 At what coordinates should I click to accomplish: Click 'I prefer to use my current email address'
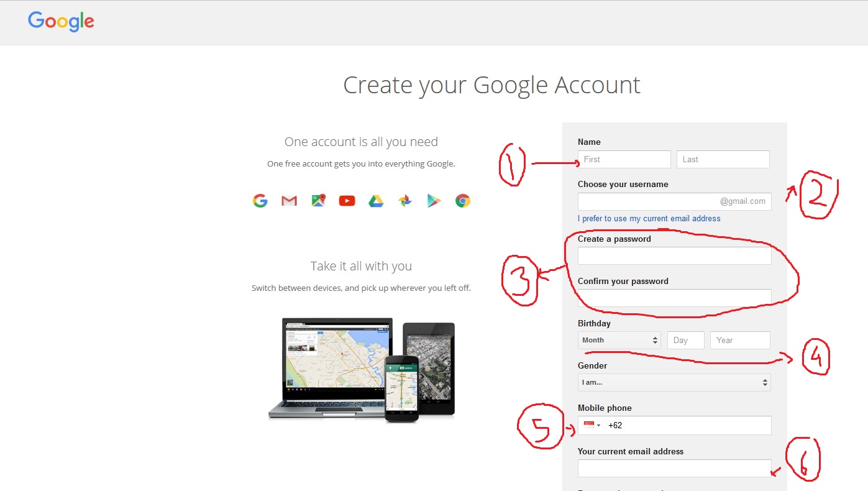(x=649, y=219)
